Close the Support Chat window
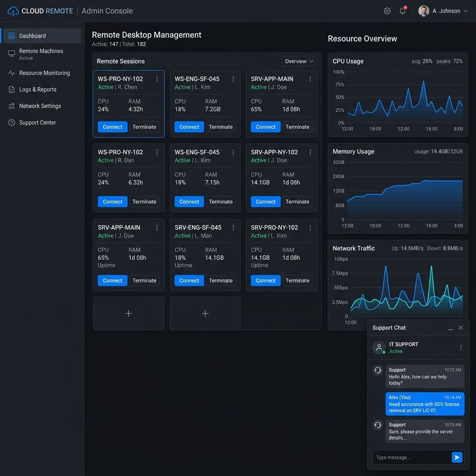 coord(461,328)
